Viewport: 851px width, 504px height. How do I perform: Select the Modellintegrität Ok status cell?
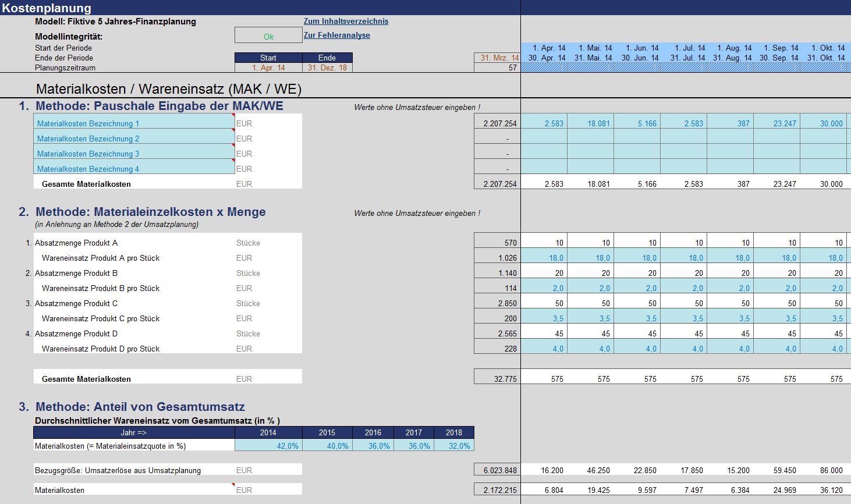pos(268,36)
